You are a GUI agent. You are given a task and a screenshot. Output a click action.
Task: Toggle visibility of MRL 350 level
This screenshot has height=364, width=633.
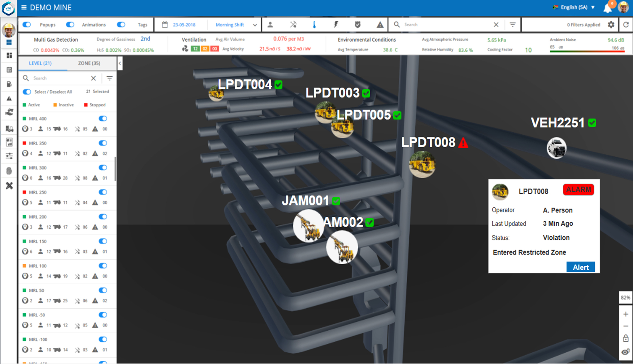(x=103, y=143)
